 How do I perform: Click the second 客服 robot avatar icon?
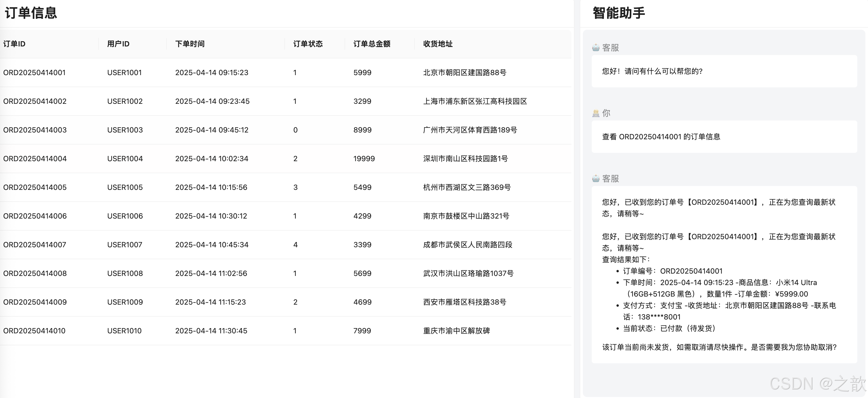pos(595,178)
